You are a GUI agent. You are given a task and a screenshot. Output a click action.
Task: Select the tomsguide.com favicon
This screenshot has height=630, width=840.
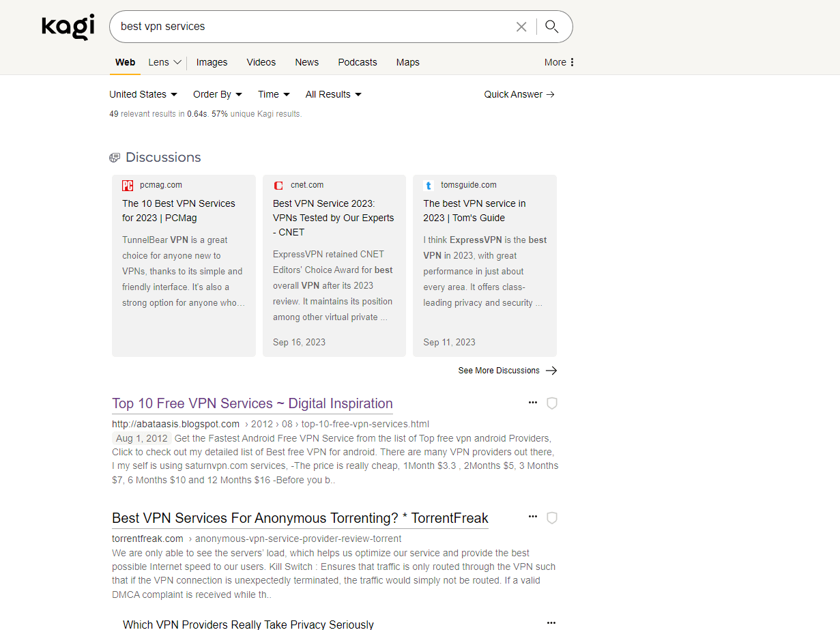pos(429,185)
